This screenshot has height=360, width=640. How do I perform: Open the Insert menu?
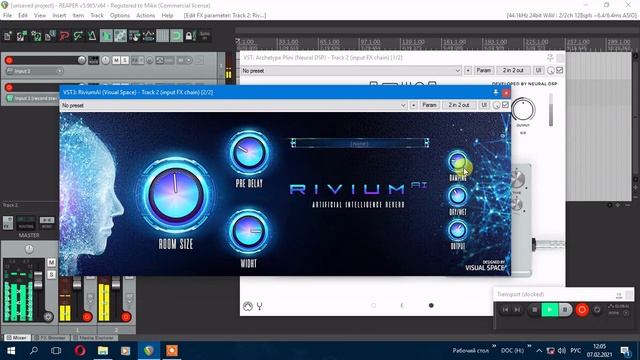(59, 16)
